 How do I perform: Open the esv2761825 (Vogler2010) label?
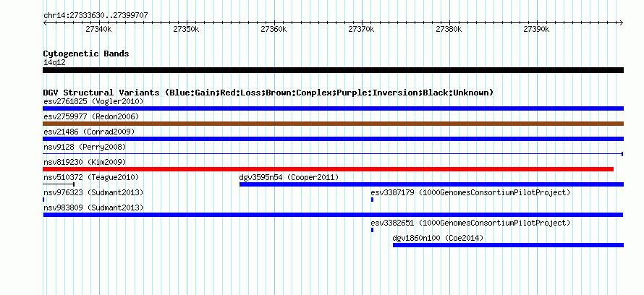point(93,101)
